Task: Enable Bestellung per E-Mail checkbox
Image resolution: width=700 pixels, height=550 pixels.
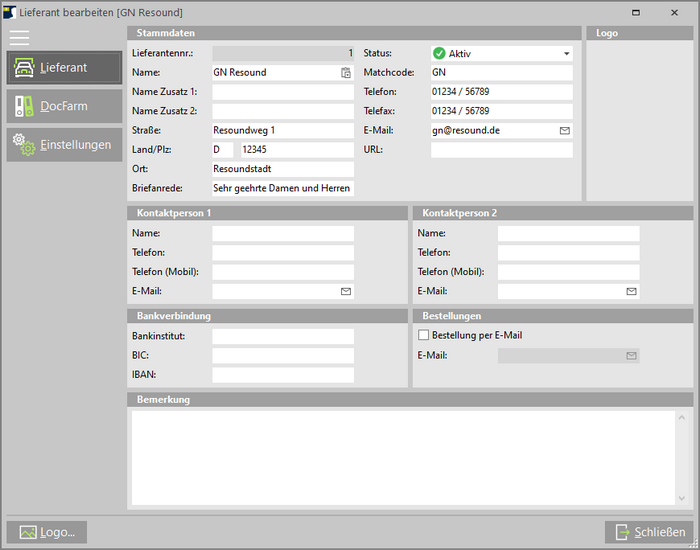Action: [x=423, y=336]
